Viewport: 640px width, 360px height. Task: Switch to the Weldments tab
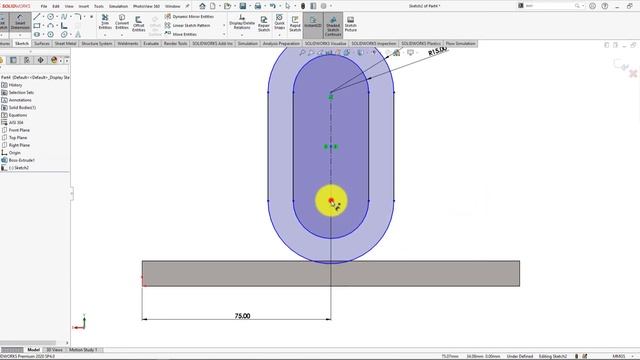(x=128, y=43)
